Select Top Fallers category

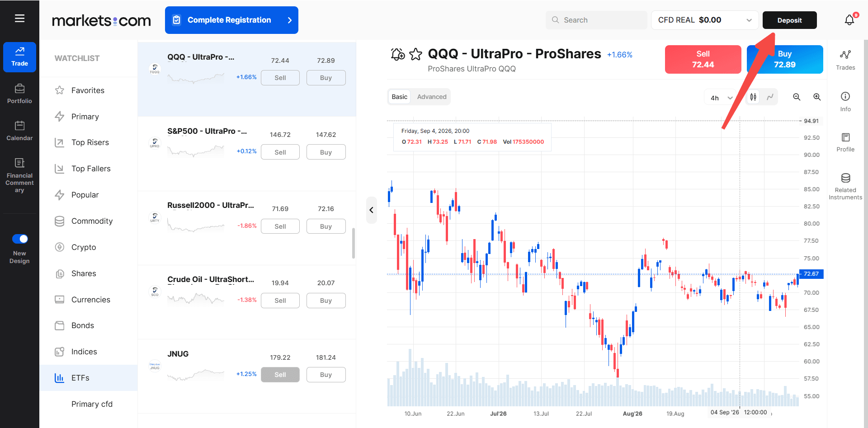coord(89,169)
